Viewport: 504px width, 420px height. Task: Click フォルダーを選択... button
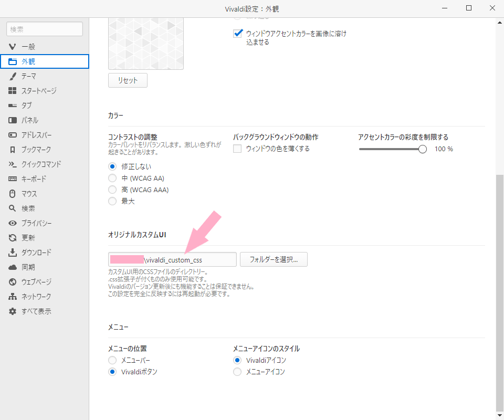tap(274, 259)
